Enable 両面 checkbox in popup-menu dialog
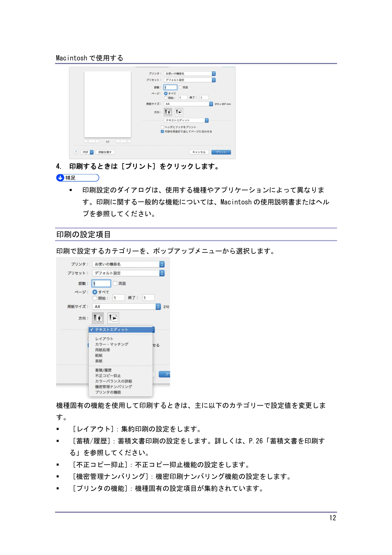 (x=115, y=283)
